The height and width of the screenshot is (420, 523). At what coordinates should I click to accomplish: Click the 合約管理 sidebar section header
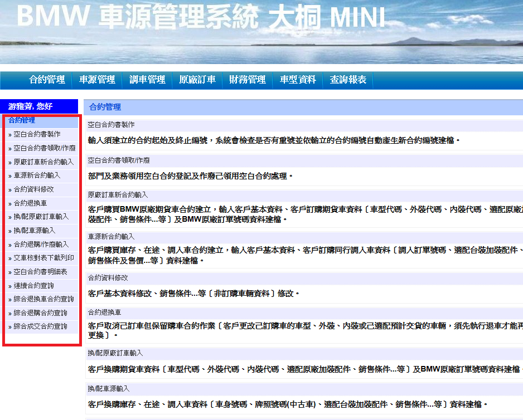pos(22,120)
